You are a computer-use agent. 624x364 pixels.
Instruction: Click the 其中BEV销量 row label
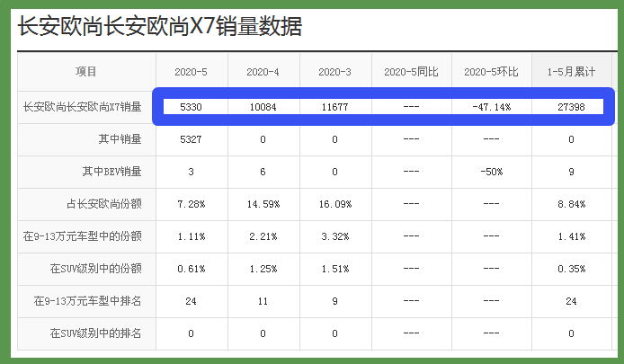click(111, 172)
